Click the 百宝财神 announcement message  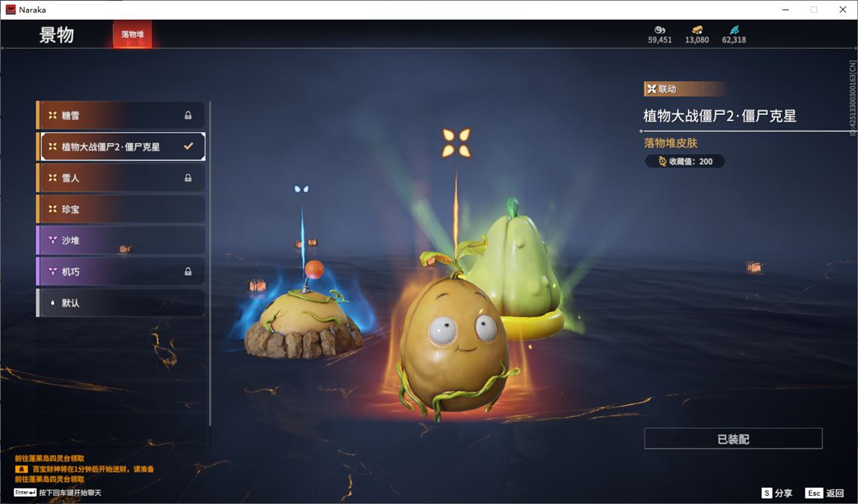[93, 469]
